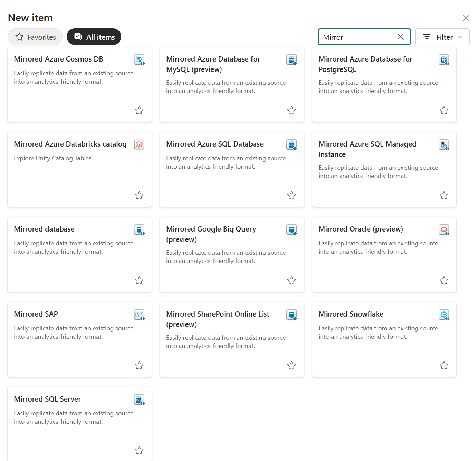Image resolution: width=476 pixels, height=461 pixels.
Task: Select Mirrored Azure Cosmos DB title
Action: 59,59
